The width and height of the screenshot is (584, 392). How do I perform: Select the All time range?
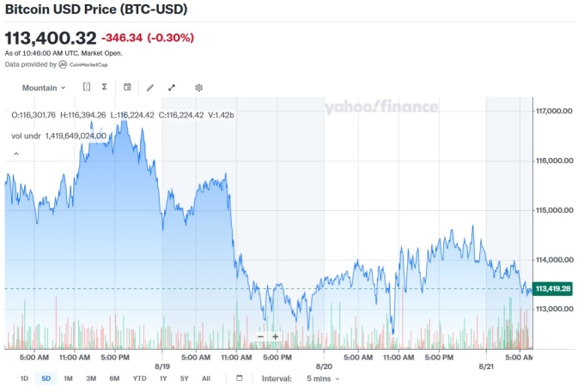[206, 378]
